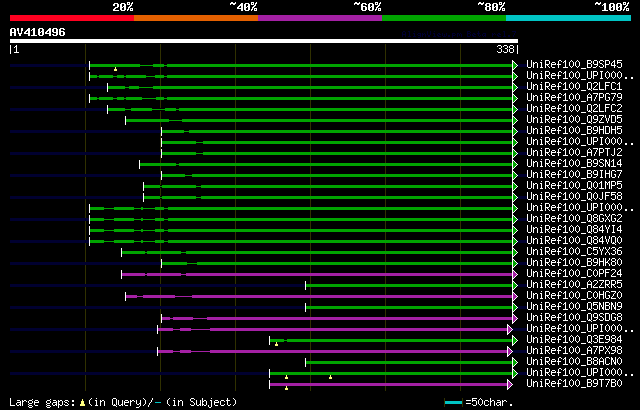Screen dimensions: 640x410
Task: Click the purple arrowhead ending C0HGZ0 hit
Action: pos(515,296)
